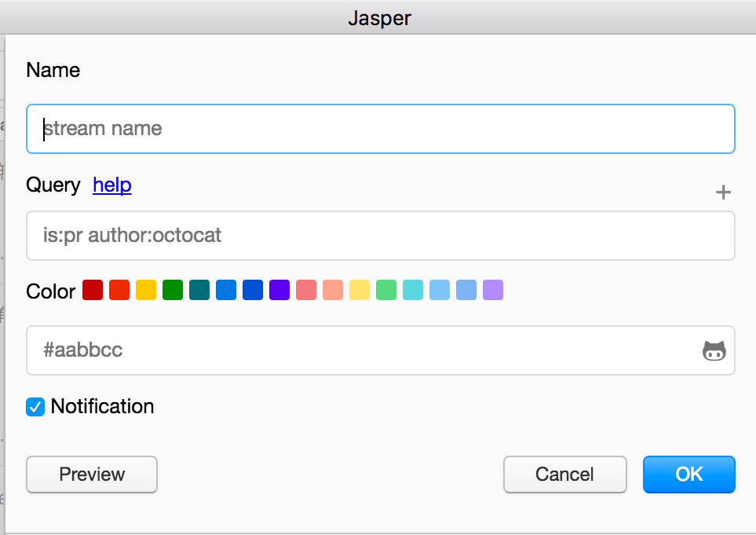Open the query help link
Screen dimensions: 756x535
pos(111,185)
